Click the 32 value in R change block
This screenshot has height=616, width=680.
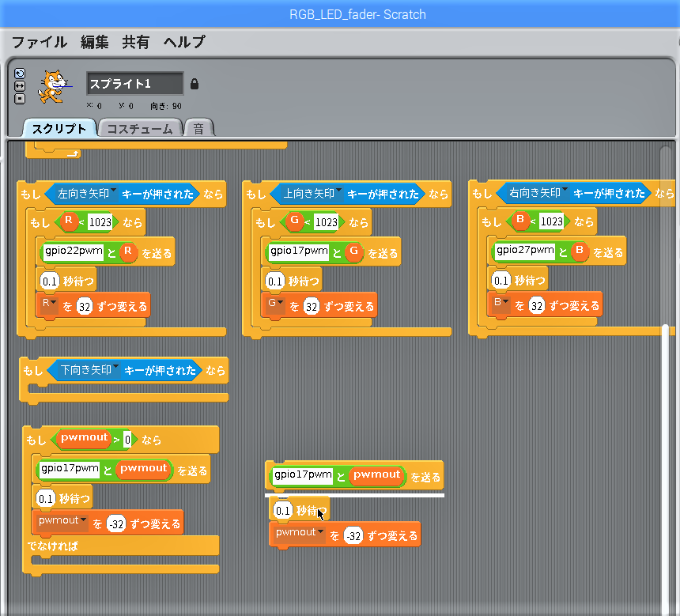tap(85, 307)
